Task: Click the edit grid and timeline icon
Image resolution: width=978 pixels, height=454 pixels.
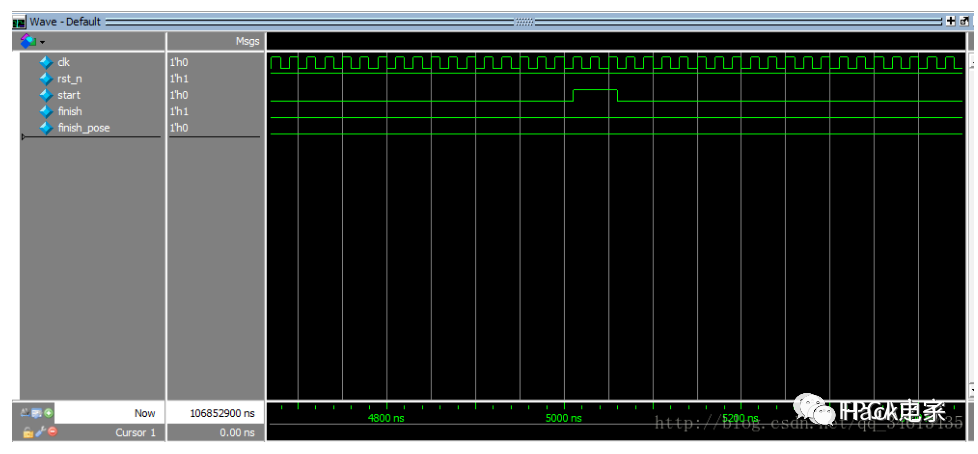Action: (37, 412)
